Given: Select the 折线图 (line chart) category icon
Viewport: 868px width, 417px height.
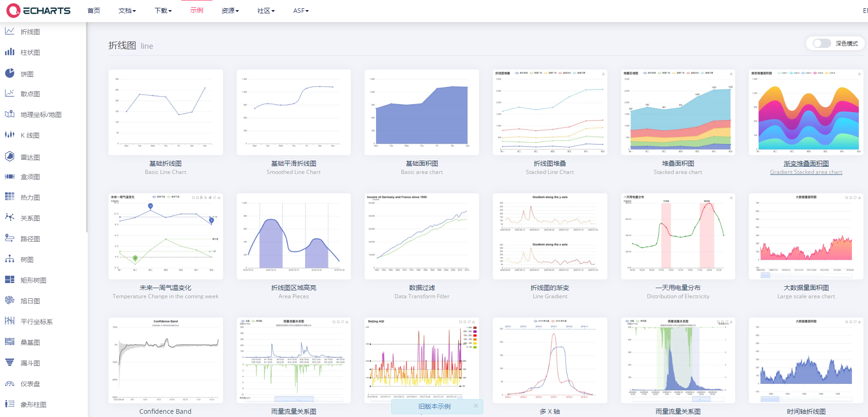Looking at the screenshot, I should coord(10,31).
